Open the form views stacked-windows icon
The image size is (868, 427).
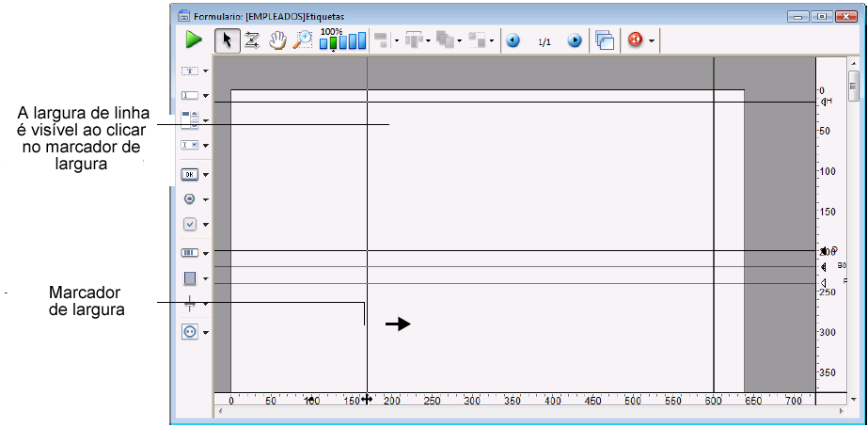pyautogui.click(x=605, y=40)
